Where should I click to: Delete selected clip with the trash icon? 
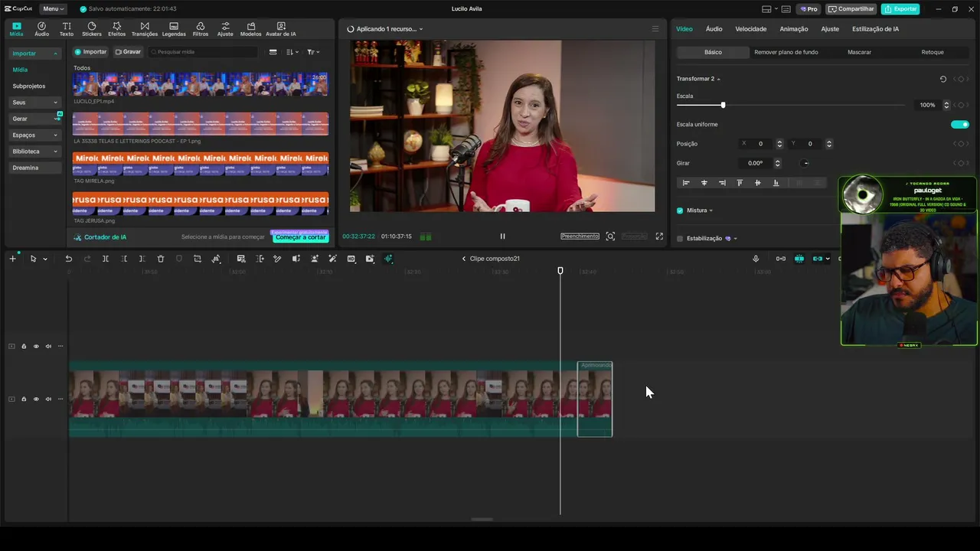click(161, 259)
